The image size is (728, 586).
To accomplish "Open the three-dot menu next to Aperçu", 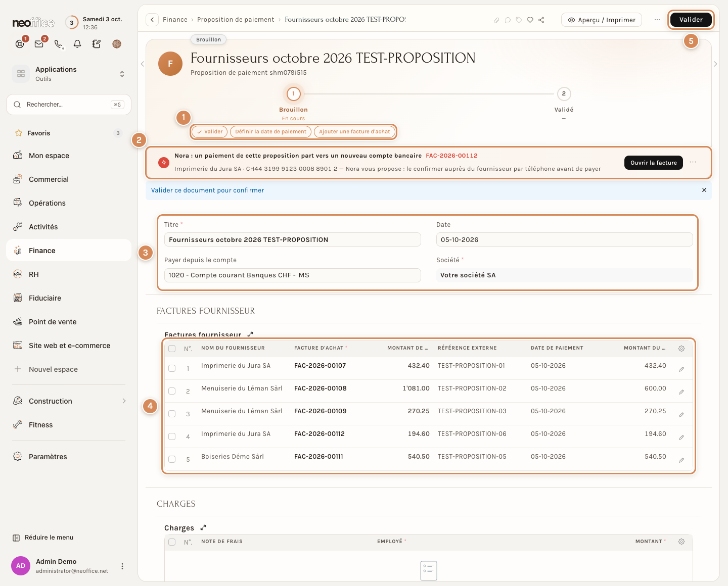I will pos(657,20).
